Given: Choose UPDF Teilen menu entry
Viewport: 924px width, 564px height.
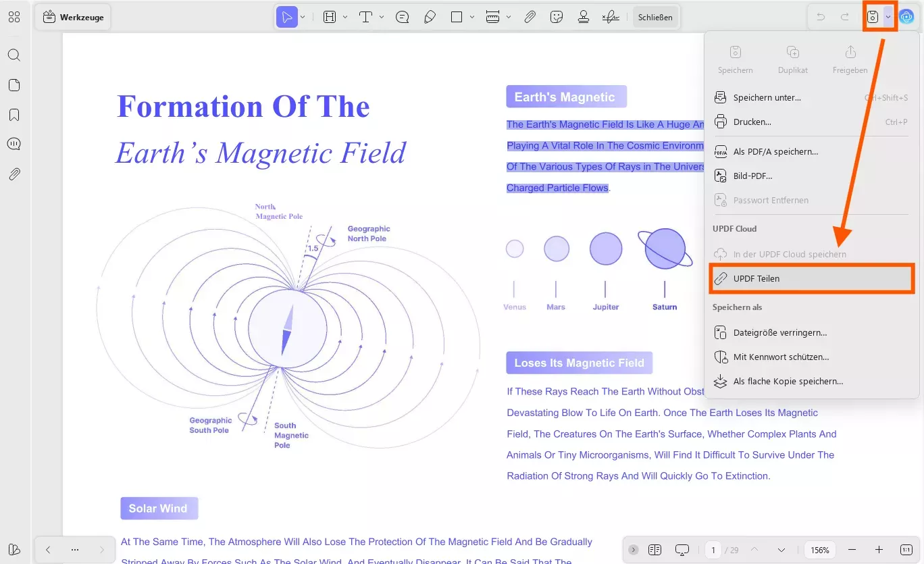Looking at the screenshot, I should click(x=811, y=279).
